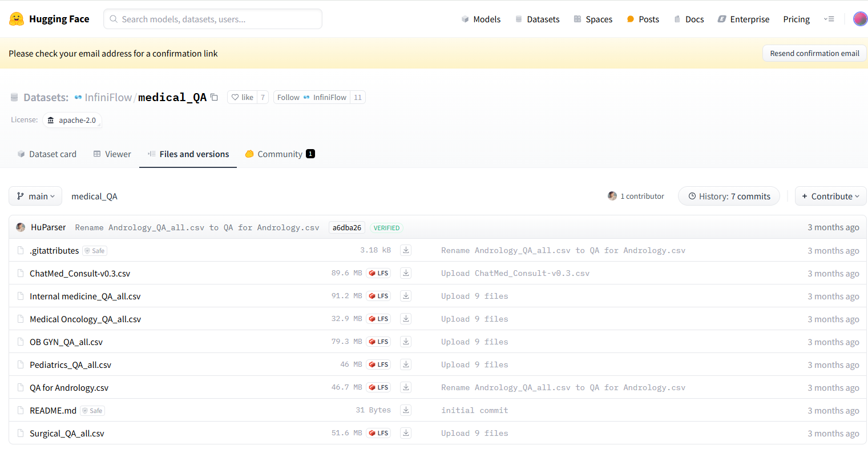Open the Community tab
Screen dimensions: 868x449
280,154
